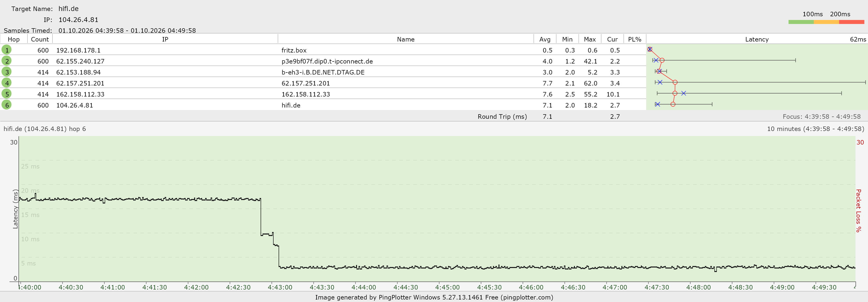This screenshot has height=302, width=868.
Task: Select the b-eh3-i.B.DE.NET.DTAG.DE hop name
Action: click(x=323, y=72)
